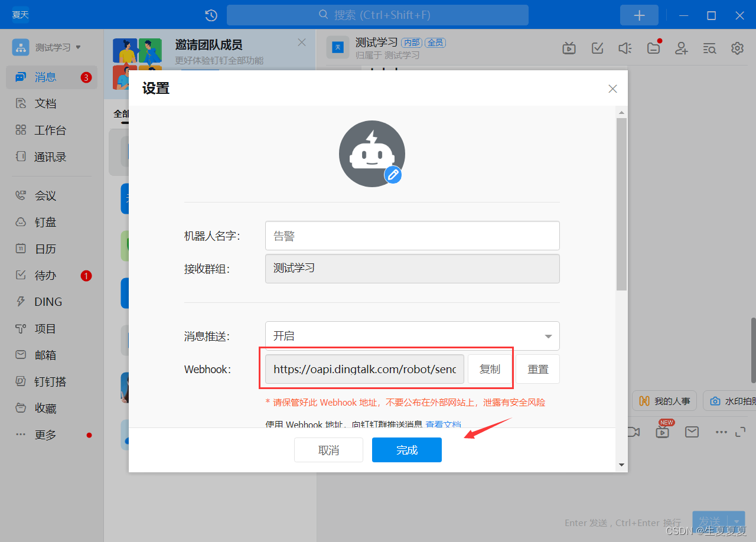Click the 重置 button

[537, 369]
